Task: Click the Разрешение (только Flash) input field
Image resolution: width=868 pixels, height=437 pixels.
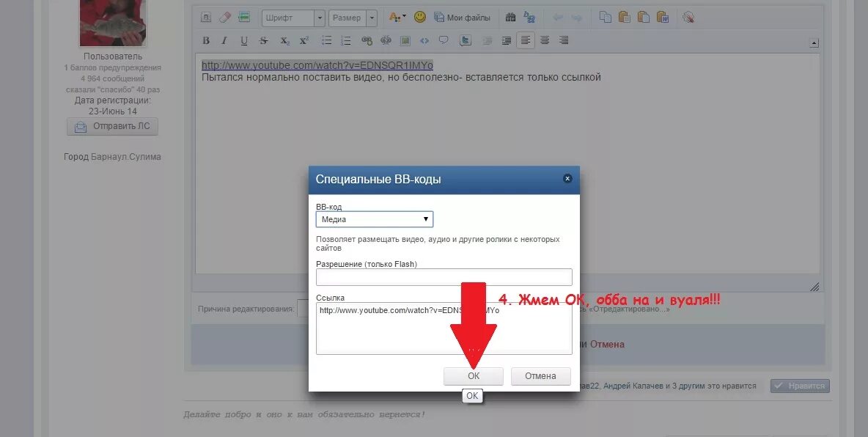Action: coord(444,277)
